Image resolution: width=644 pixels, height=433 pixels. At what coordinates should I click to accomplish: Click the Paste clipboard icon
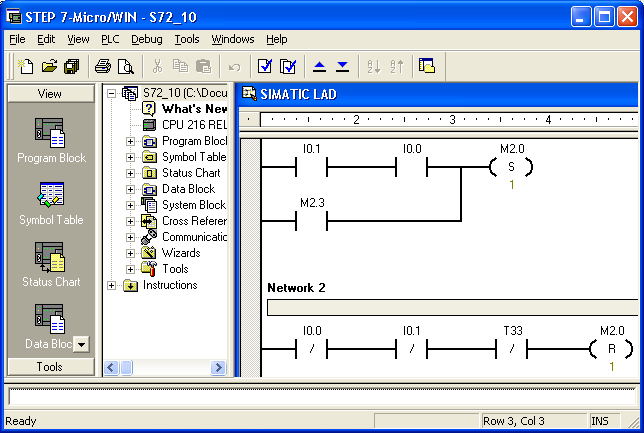point(203,66)
